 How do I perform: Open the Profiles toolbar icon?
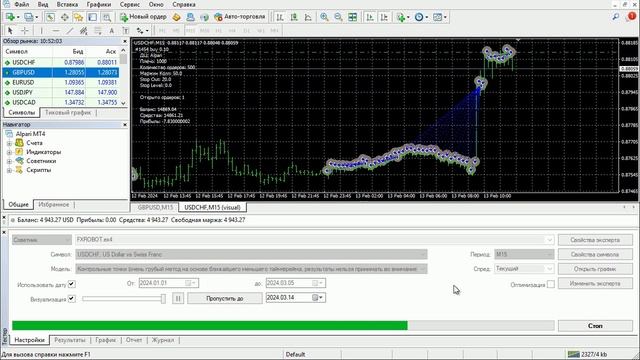(29, 17)
